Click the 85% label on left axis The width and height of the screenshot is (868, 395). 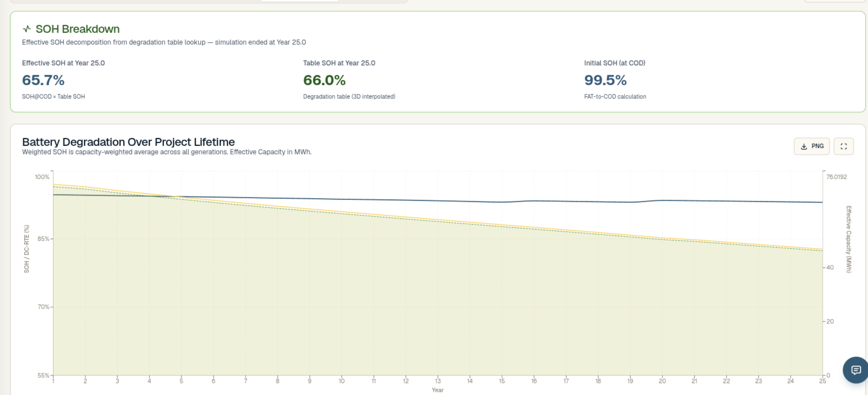(43, 239)
